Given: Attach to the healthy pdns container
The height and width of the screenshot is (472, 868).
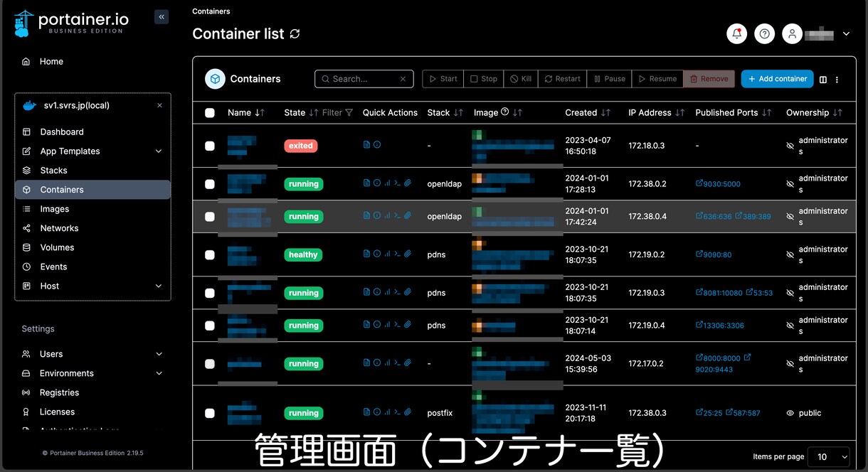Looking at the screenshot, I should [x=408, y=254].
